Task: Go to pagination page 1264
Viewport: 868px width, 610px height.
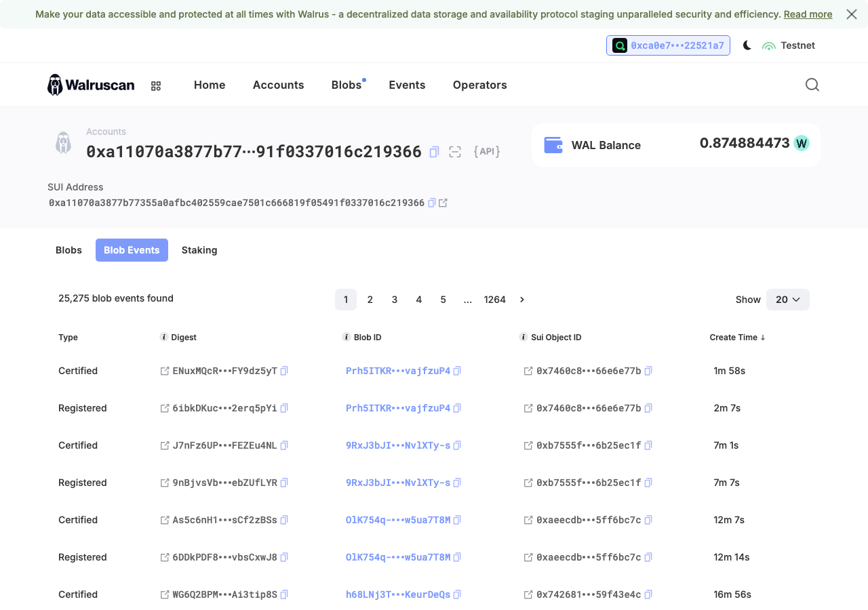Action: click(495, 300)
